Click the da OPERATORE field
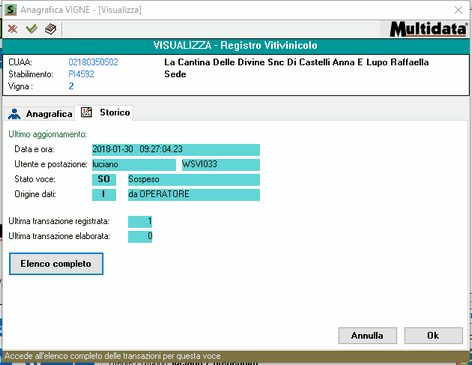The height and width of the screenshot is (365, 472). [194, 194]
